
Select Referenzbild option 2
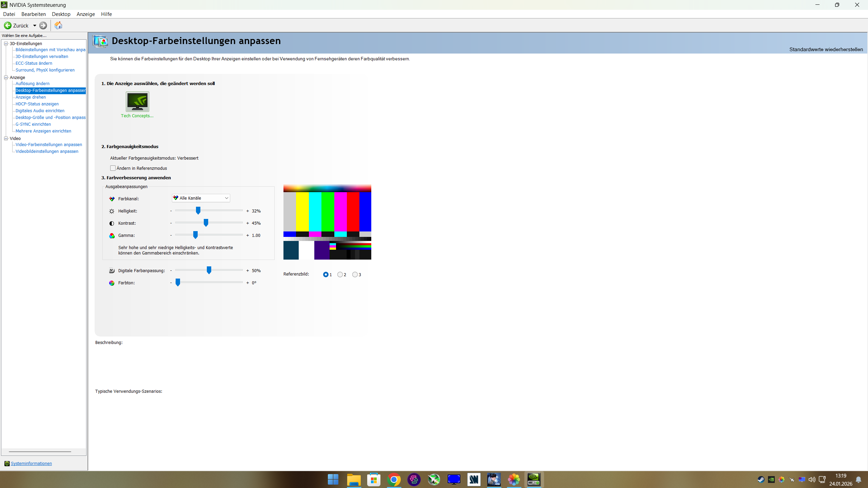pos(340,274)
